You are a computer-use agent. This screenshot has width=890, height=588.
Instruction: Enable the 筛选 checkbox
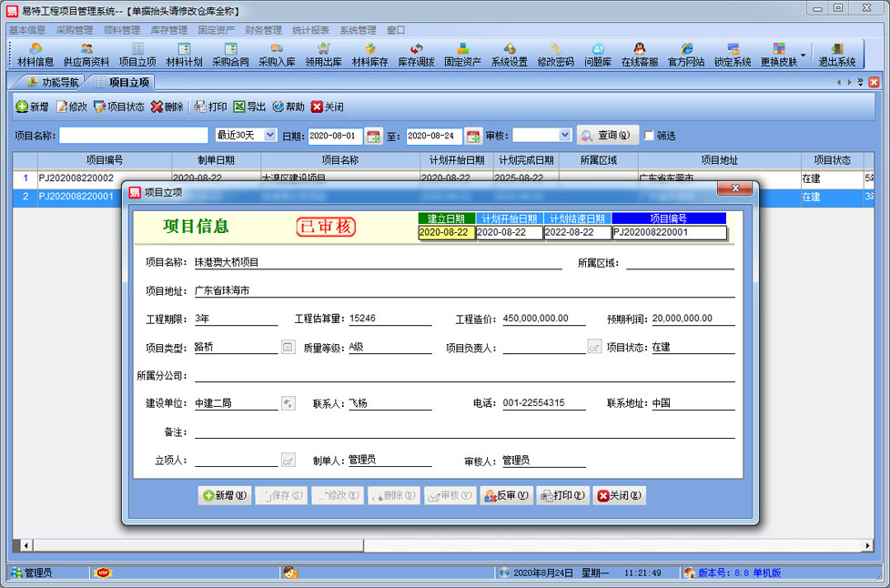pos(649,136)
